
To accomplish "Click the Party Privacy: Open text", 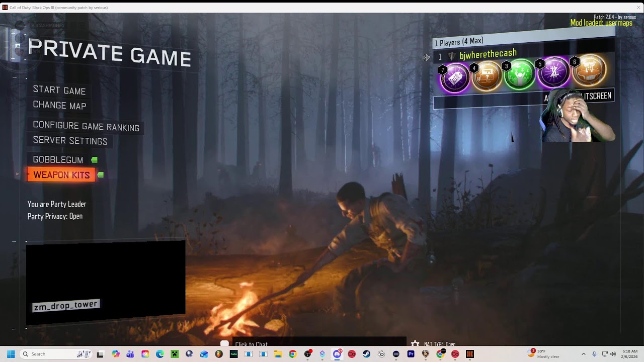I will coord(55,216).
